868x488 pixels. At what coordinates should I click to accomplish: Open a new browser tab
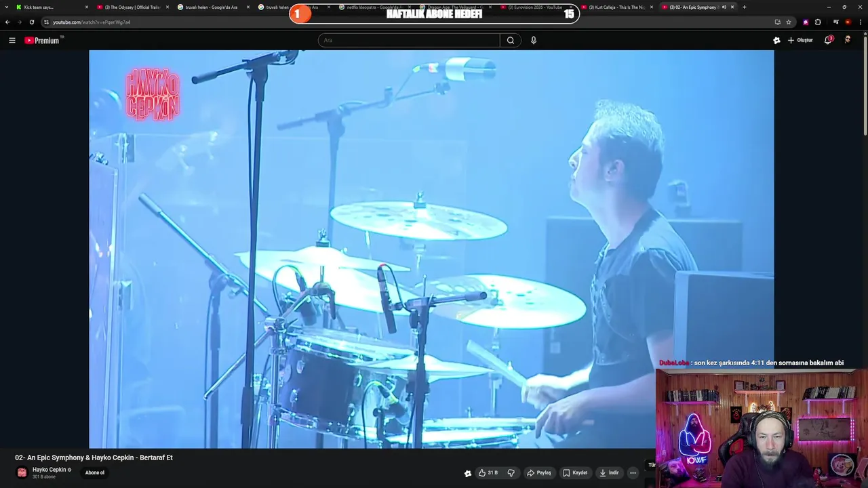coord(745,7)
